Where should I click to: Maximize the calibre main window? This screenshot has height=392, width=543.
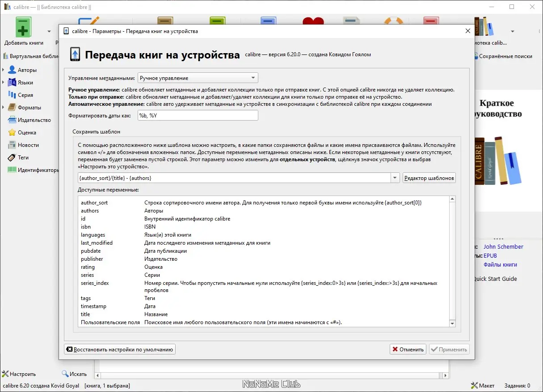pyautogui.click(x=512, y=7)
